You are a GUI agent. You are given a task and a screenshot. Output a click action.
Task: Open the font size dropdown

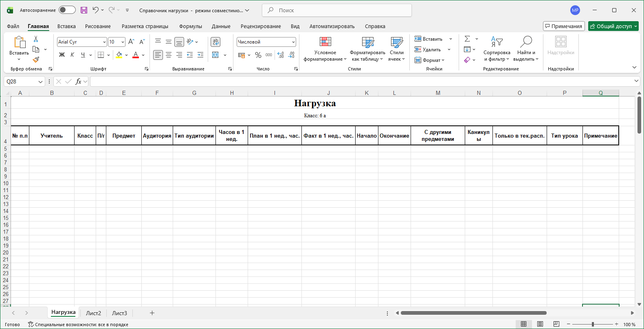point(123,42)
